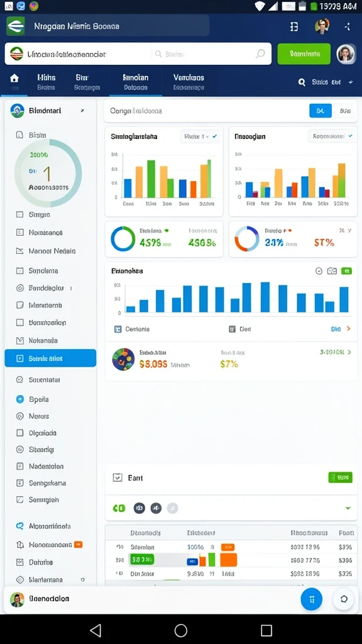Click the orange badge beside Henomonoana
Image resolution: width=362 pixels, height=644 pixels.
pos(79,545)
